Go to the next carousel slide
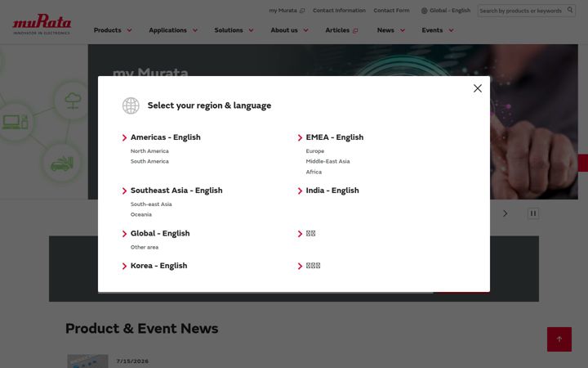The width and height of the screenshot is (588, 368). (x=506, y=213)
